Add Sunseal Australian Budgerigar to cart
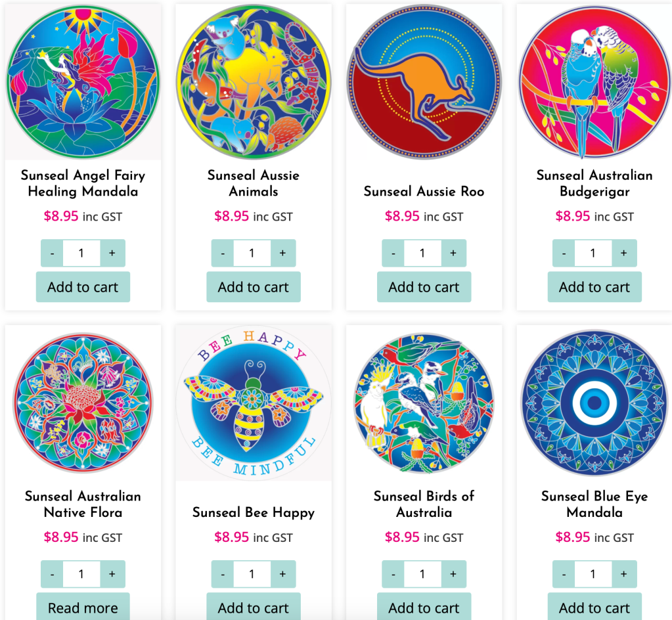Screen dimensions: 672x620 point(594,287)
